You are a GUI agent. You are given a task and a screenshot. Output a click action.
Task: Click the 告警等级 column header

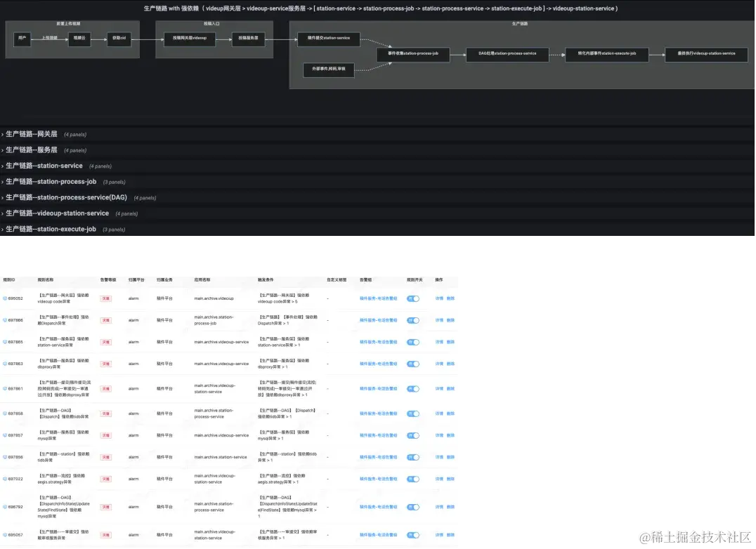[108, 280]
